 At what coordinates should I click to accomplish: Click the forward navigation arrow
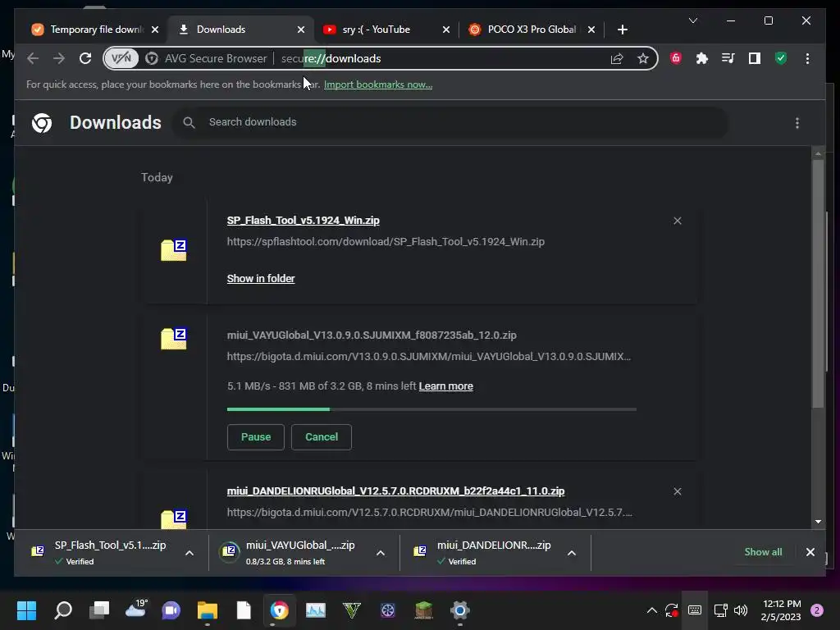point(59,58)
